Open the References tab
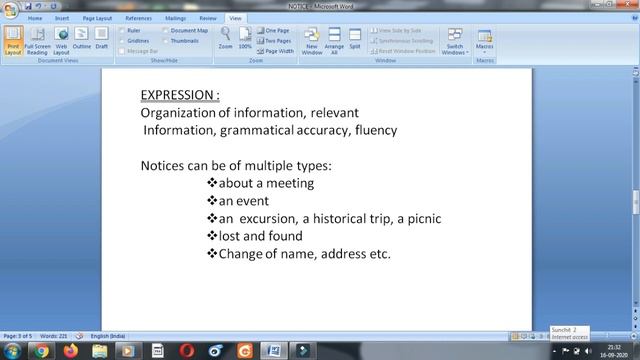 point(138,18)
